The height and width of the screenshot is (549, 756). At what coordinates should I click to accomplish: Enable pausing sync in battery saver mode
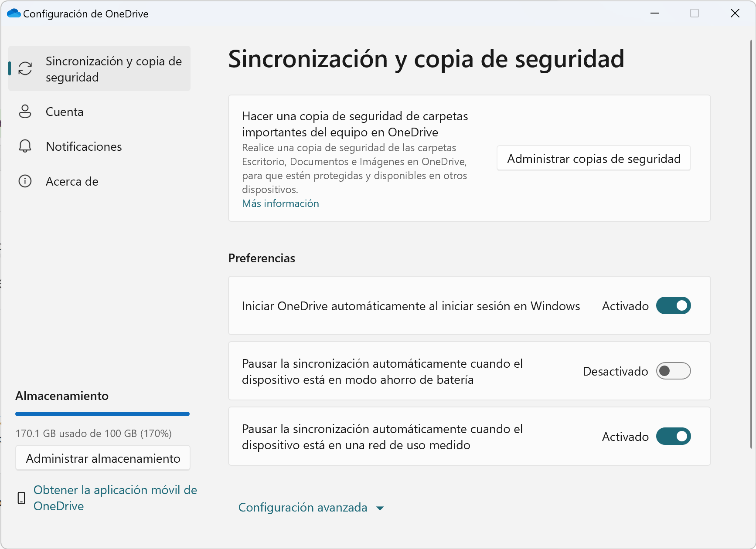[674, 371]
